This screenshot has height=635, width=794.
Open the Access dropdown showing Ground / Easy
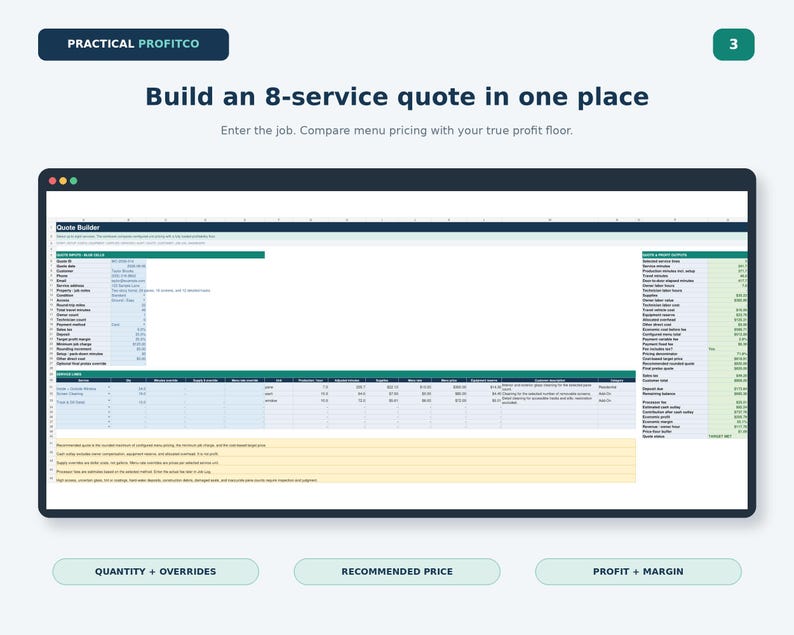[x=144, y=300]
